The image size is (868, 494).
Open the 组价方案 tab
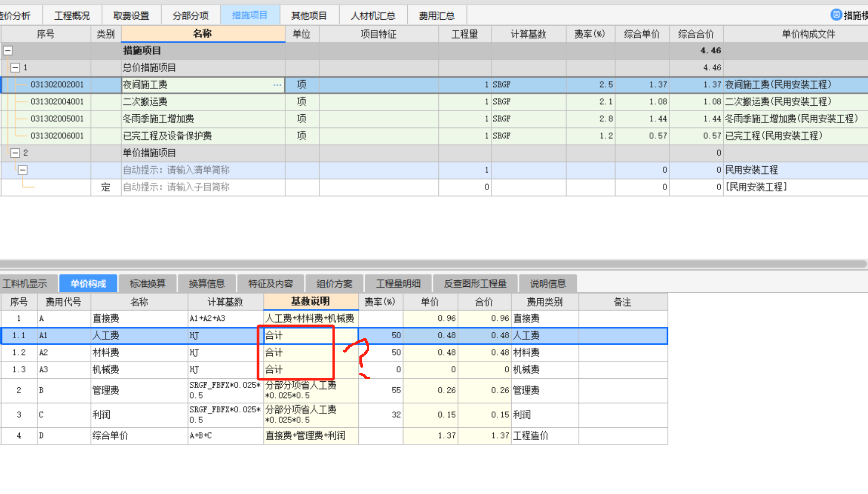335,284
